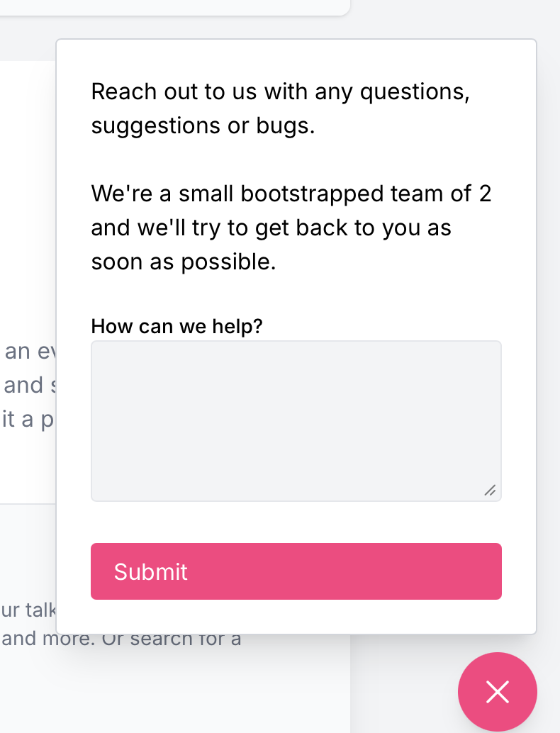Click the partially hidden "ur talk" background text

(x=27, y=610)
